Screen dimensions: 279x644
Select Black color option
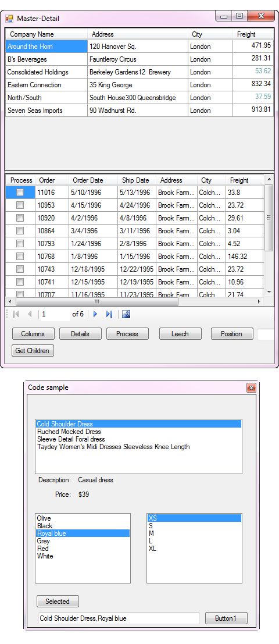click(83, 526)
